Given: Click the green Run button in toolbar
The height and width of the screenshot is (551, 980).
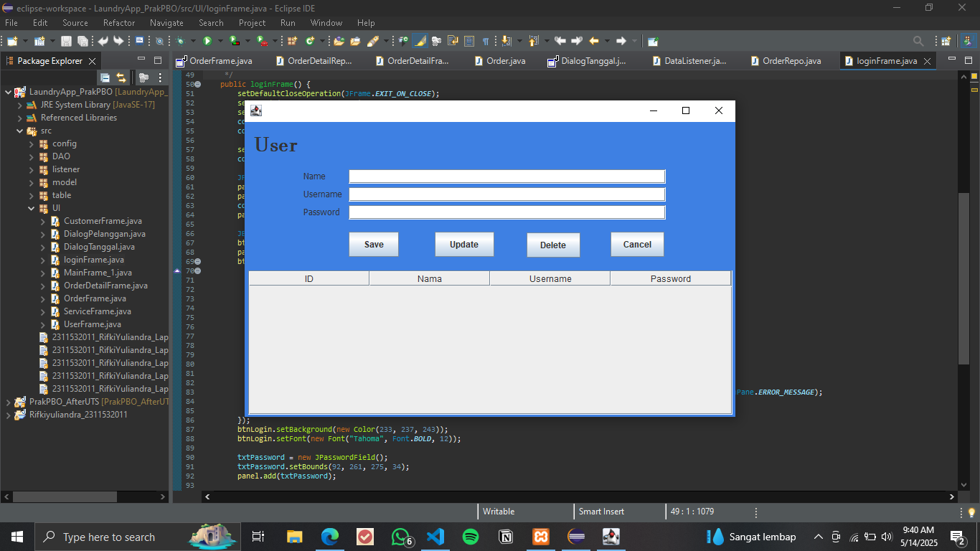Looking at the screenshot, I should [x=207, y=41].
